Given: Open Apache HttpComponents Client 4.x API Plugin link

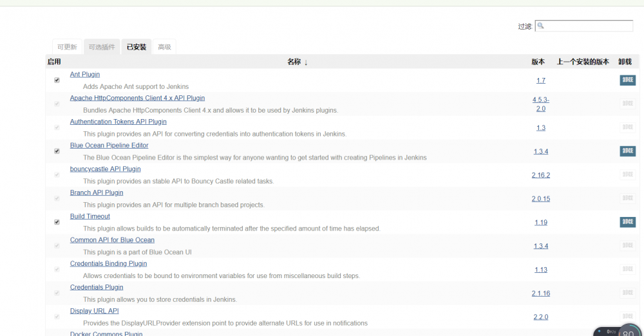Looking at the screenshot, I should click(137, 98).
